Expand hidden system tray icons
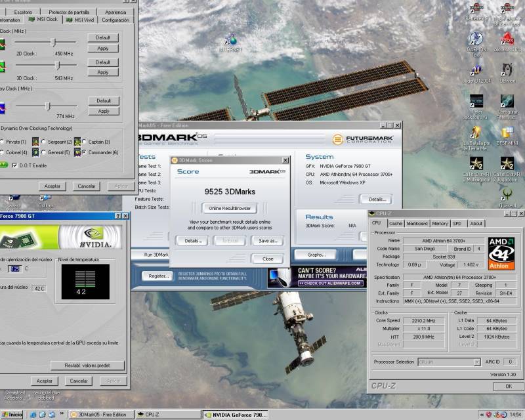The image size is (525, 420). coord(482,415)
